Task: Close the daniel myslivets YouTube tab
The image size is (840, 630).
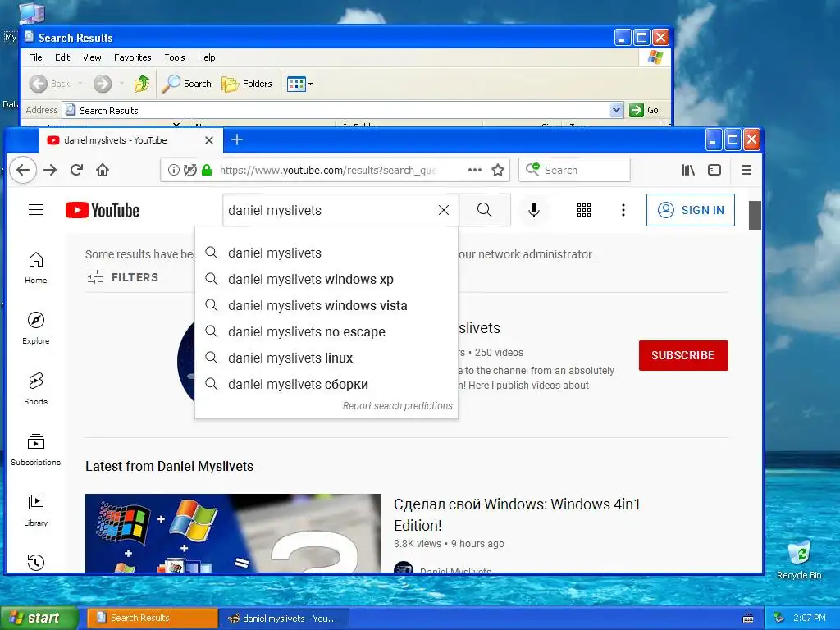Action: (x=209, y=140)
